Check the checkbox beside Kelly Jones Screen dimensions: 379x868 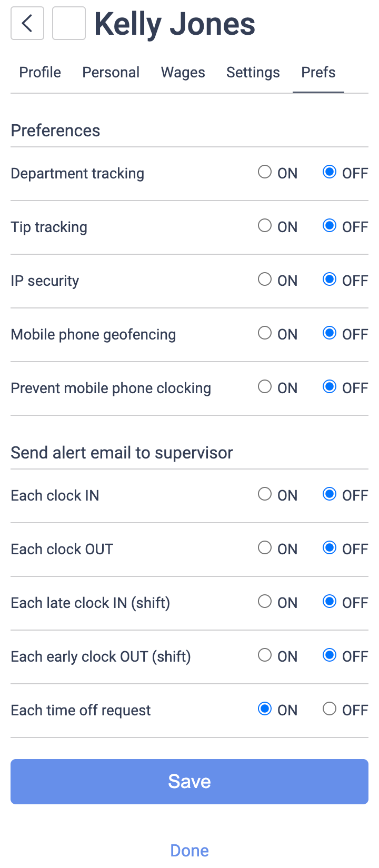(68, 23)
